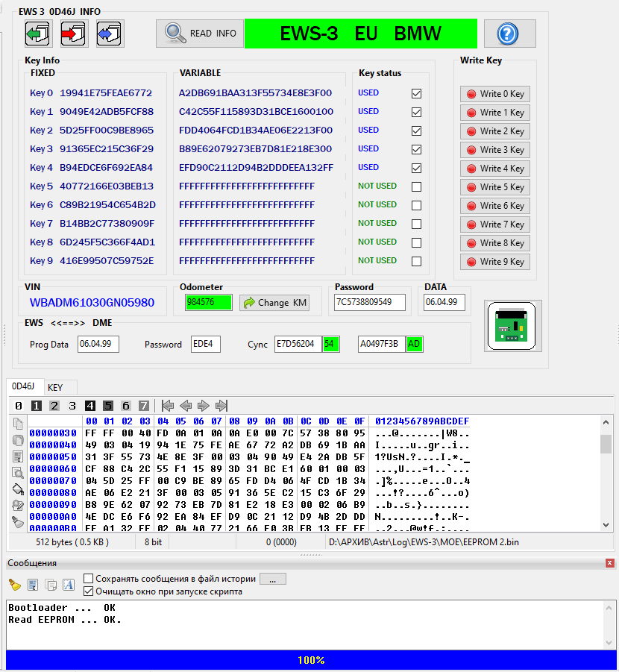Image resolution: width=619 pixels, height=672 pixels.
Task: Switch to the KEY tab
Action: pos(55,388)
